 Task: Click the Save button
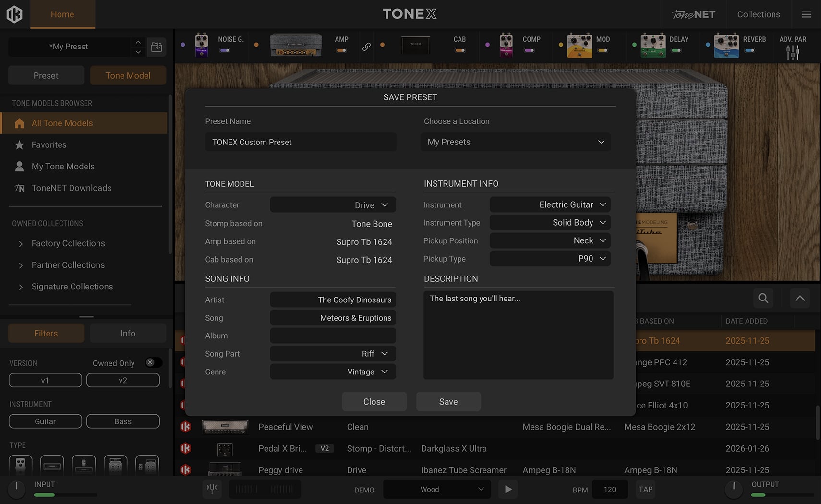(x=448, y=402)
